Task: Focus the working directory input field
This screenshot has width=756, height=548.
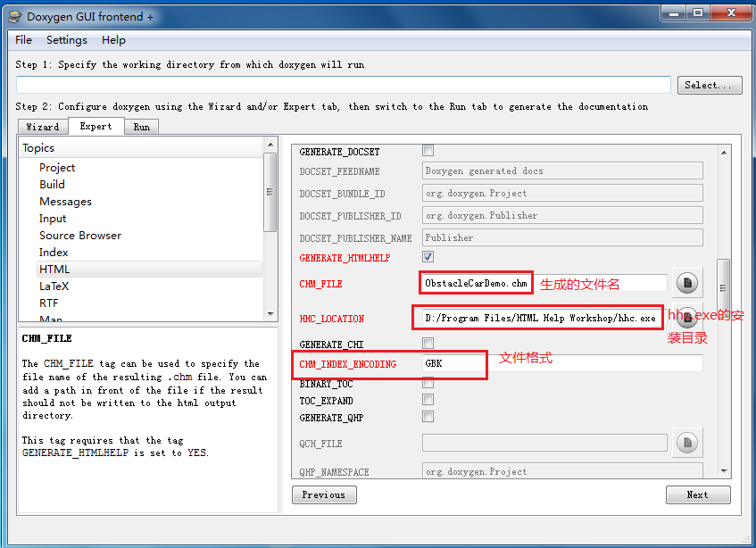Action: [x=344, y=85]
